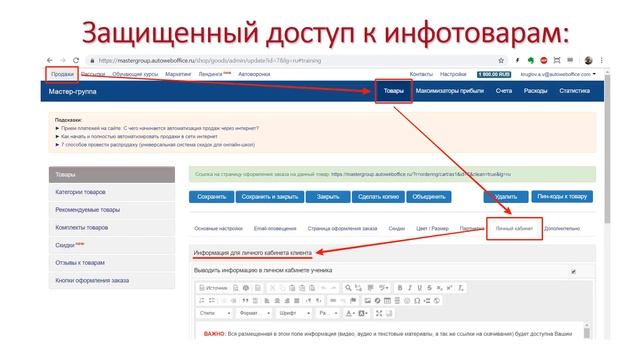
Task: Click the Special Character omega icon
Action: click(417, 301)
